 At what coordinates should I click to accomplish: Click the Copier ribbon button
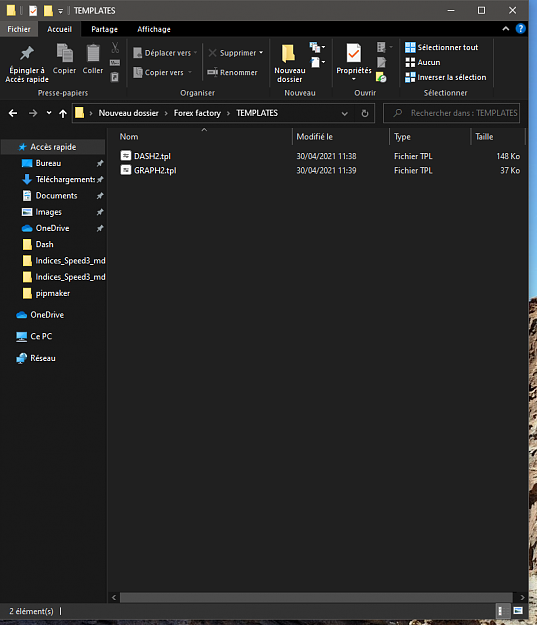(x=64, y=59)
